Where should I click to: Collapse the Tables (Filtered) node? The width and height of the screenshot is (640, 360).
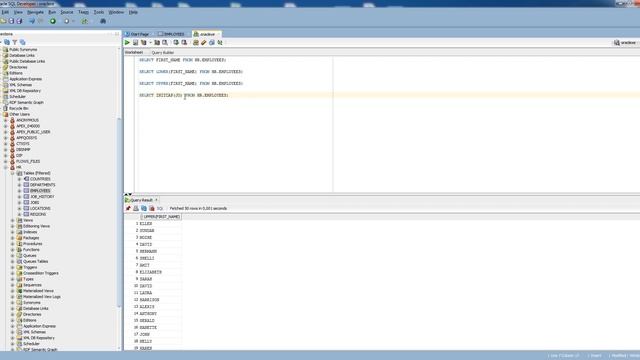tap(13, 173)
